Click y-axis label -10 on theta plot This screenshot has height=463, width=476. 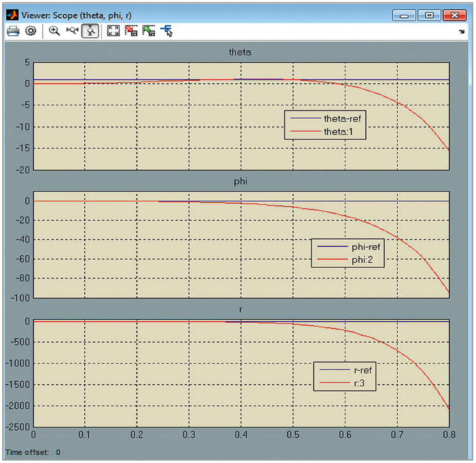23,127
